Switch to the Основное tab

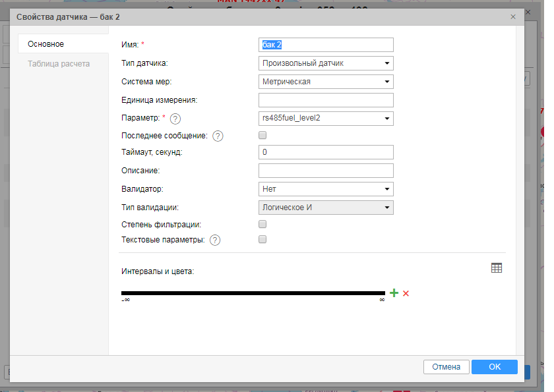(x=46, y=44)
